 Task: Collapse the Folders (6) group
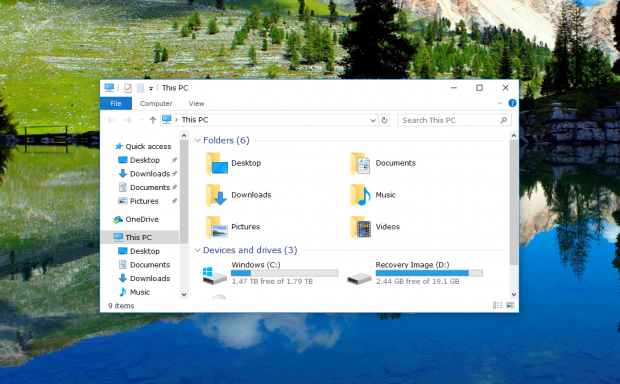point(197,140)
